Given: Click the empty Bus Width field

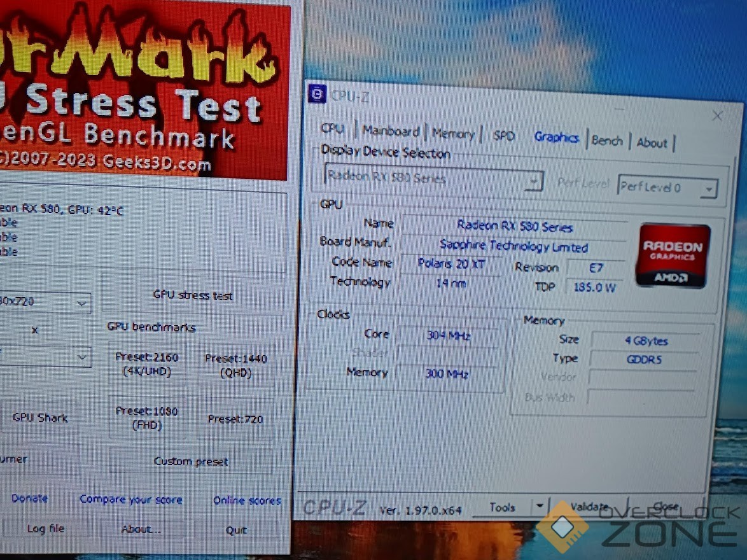Looking at the screenshot, I should pos(641,398).
